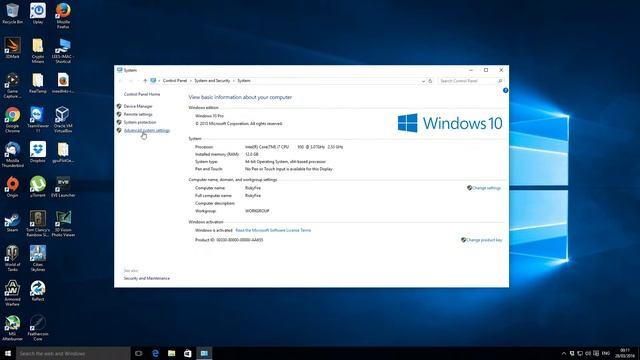Viewport: 640px width, 360px height.
Task: Open the Armored Warfare shortcut
Action: click(12, 293)
